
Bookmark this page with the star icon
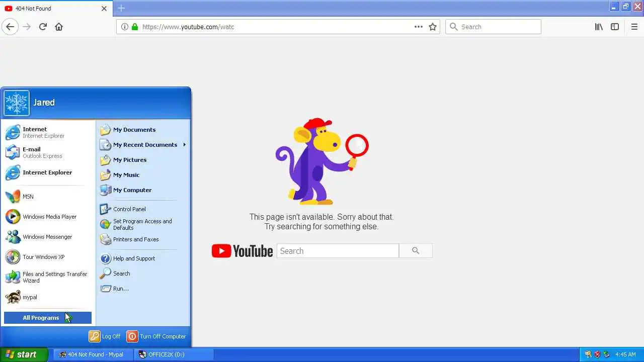click(x=433, y=27)
